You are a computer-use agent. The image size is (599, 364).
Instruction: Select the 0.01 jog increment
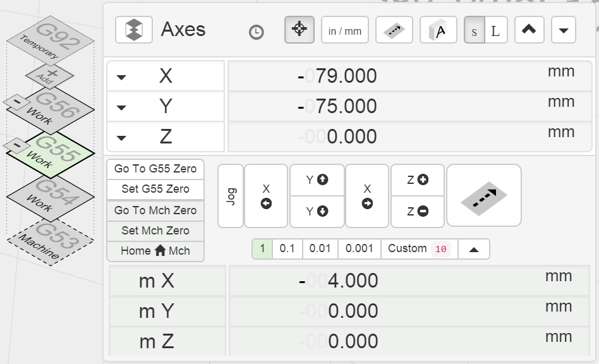320,249
